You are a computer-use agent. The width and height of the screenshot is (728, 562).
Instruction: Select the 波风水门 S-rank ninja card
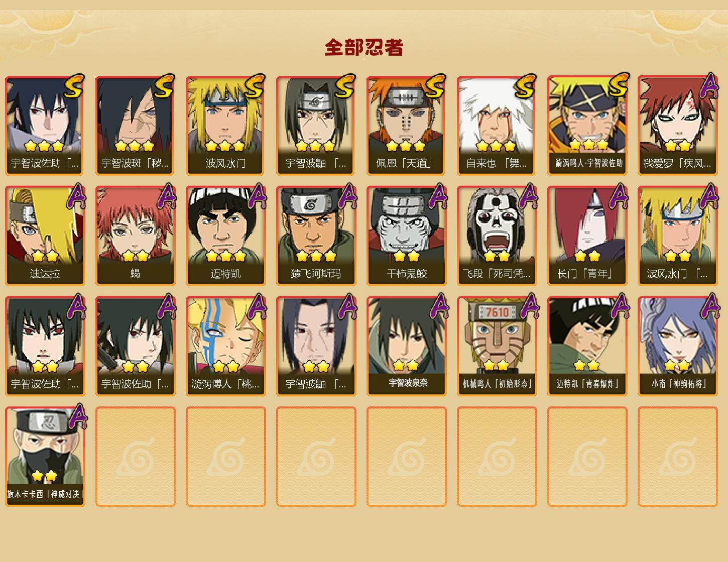click(x=225, y=125)
